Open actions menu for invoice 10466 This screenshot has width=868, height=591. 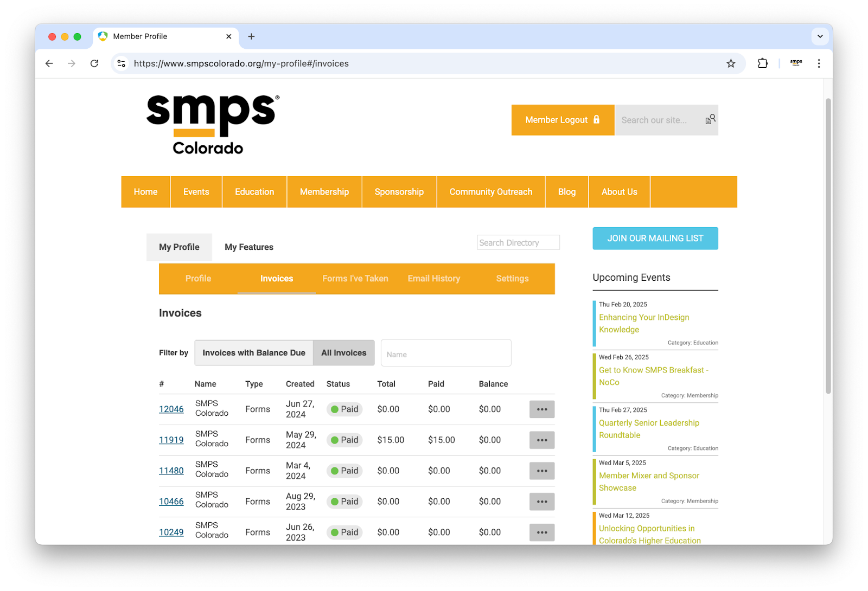tap(542, 502)
